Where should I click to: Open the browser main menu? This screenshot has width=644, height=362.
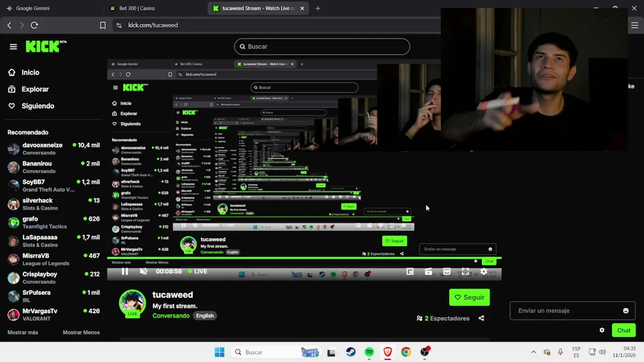(634, 25)
